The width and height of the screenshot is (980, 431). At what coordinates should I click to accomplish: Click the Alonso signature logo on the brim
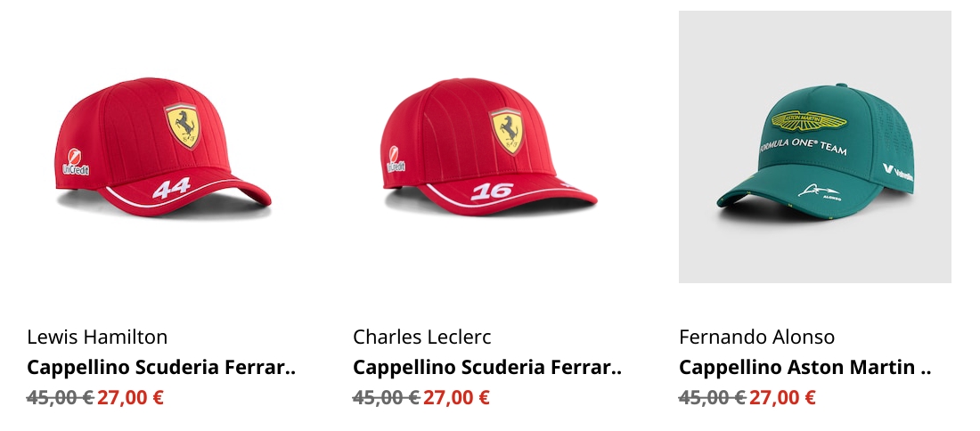(820, 191)
